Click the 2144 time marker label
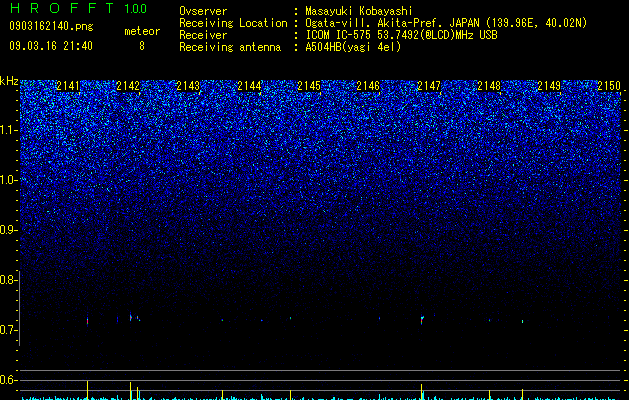 point(249,86)
